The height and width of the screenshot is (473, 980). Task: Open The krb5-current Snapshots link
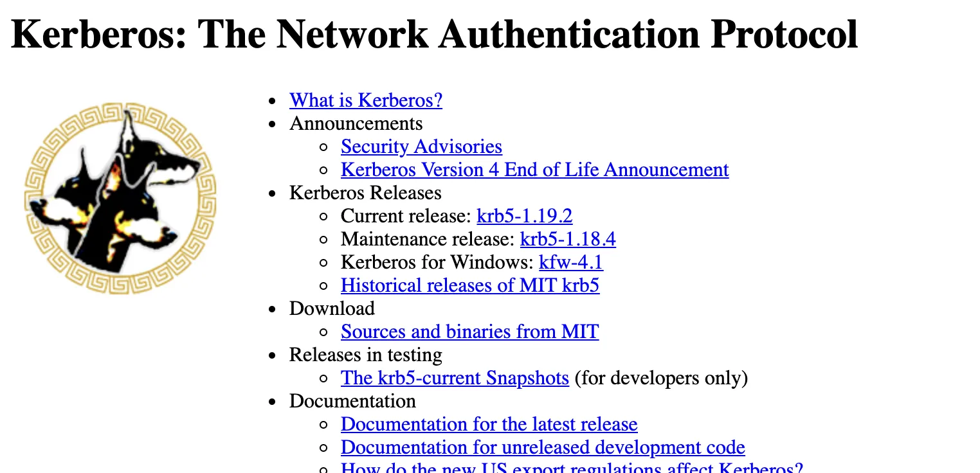(x=455, y=378)
